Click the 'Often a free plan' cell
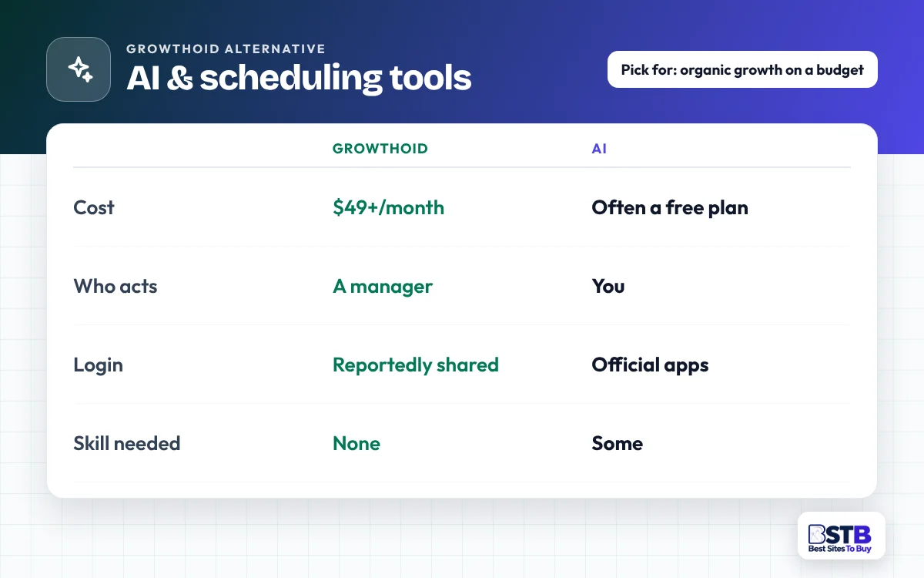This screenshot has width=924, height=578. (x=670, y=207)
